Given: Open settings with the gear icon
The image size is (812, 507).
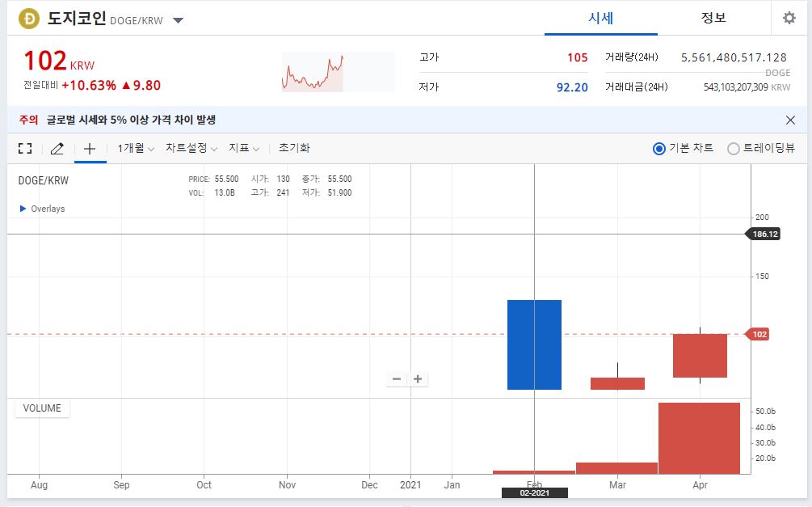Looking at the screenshot, I should (x=789, y=18).
